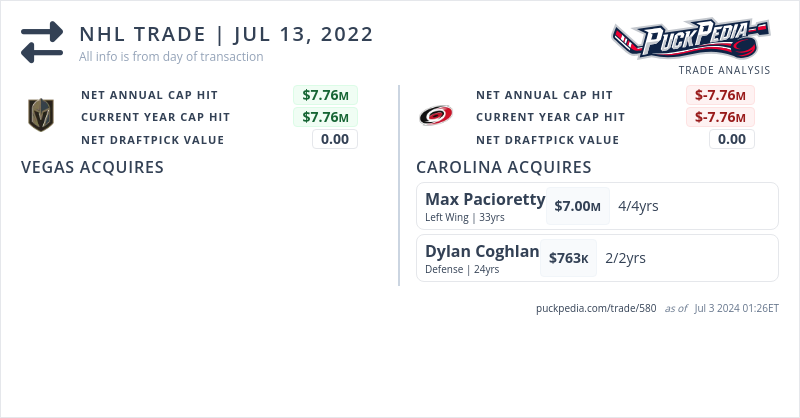Click Vegas net draftpick value 0.00
The height and width of the screenshot is (418, 800).
pos(334,139)
